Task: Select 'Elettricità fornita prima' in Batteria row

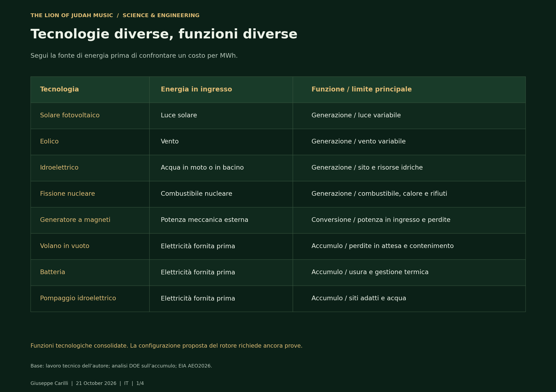Action: click(x=221, y=272)
